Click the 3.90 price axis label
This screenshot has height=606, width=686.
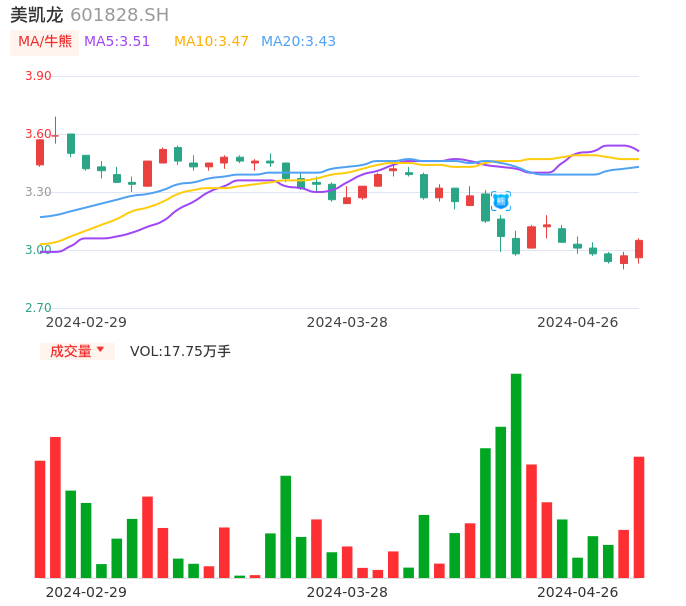click(38, 76)
